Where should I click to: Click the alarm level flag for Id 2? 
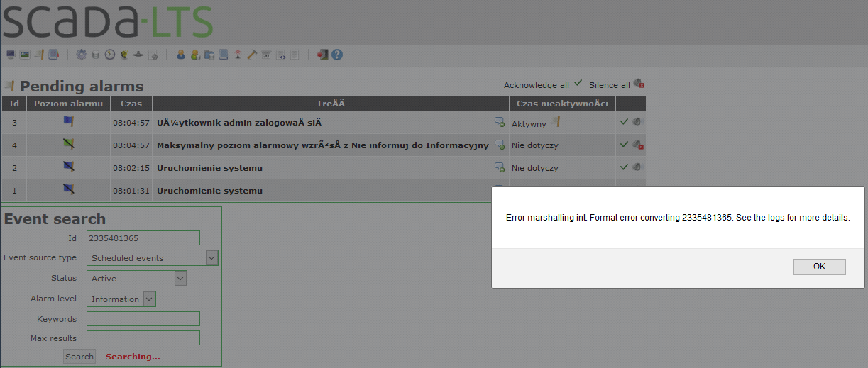pyautogui.click(x=69, y=167)
